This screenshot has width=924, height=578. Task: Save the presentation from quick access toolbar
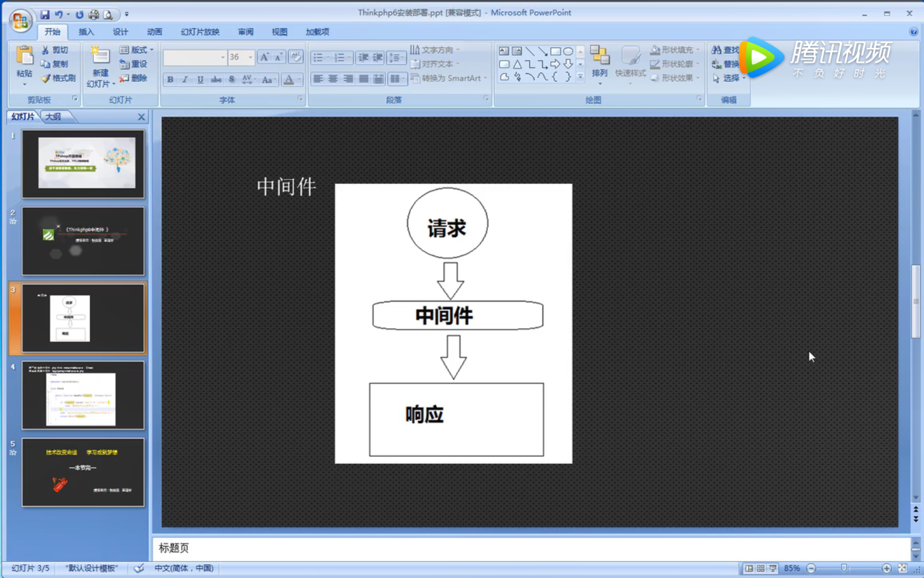[45, 14]
